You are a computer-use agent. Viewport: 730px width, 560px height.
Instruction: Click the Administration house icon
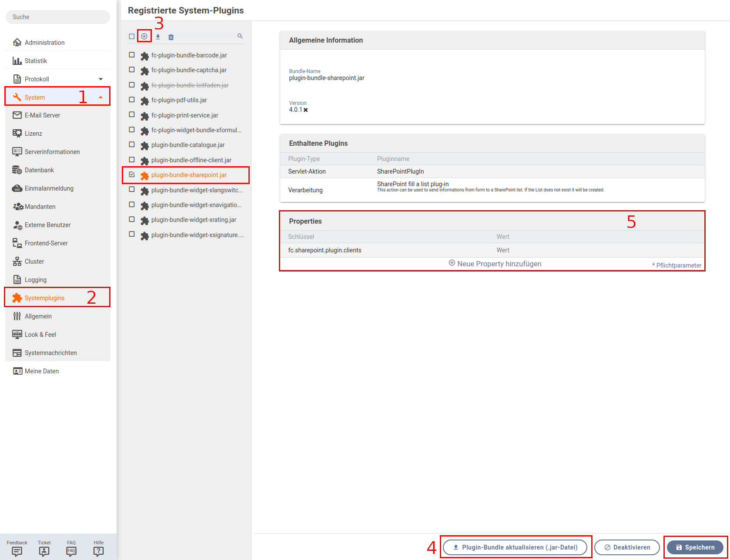(x=17, y=42)
